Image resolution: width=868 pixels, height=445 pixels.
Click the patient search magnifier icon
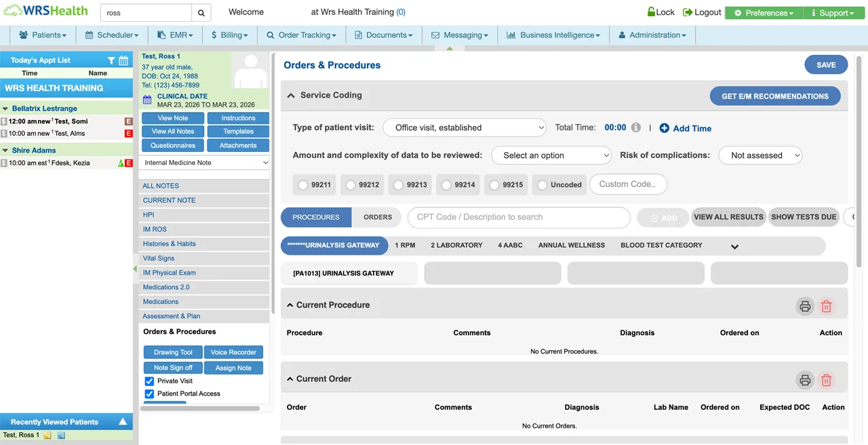[x=201, y=12]
